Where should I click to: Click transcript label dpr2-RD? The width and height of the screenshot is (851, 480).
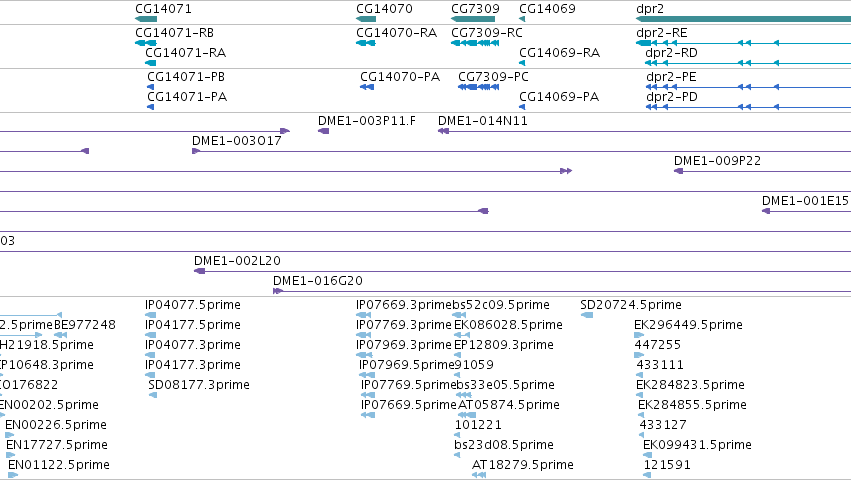[671, 53]
